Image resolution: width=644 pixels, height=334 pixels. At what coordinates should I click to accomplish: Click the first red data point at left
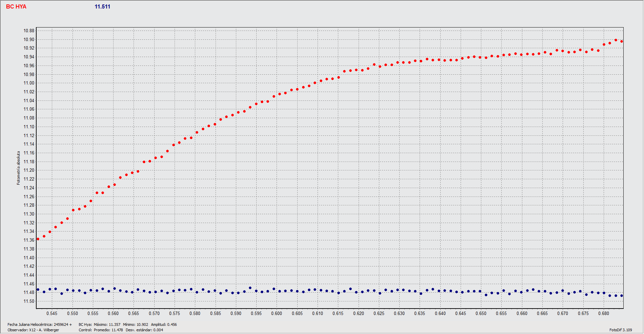click(38, 239)
